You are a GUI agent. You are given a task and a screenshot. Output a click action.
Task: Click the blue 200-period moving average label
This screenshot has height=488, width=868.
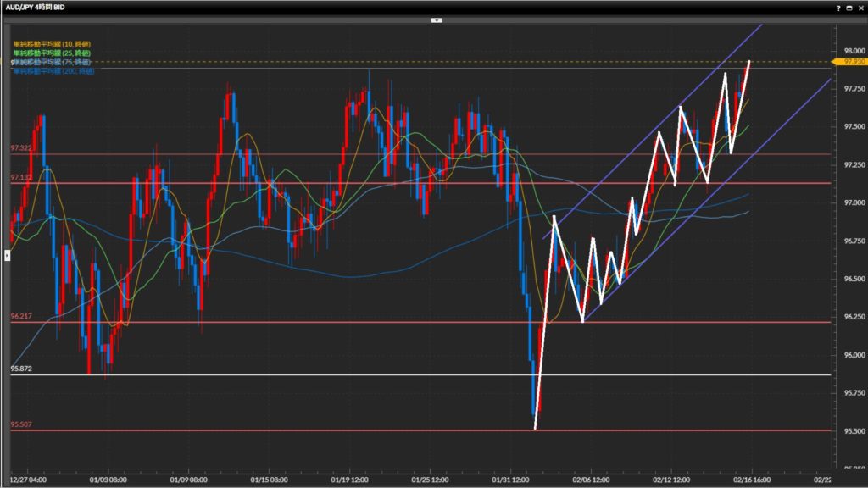[x=53, y=70]
